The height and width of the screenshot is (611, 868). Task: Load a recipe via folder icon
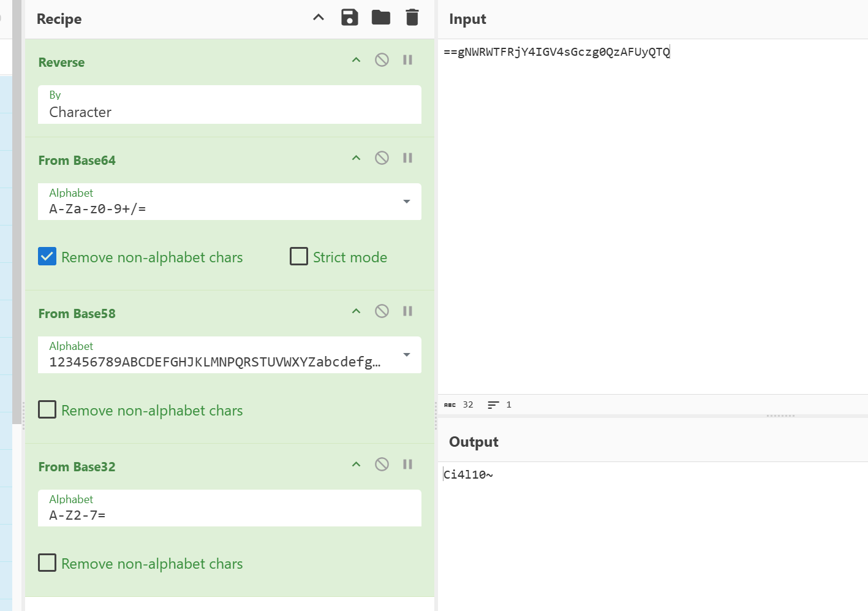point(380,18)
